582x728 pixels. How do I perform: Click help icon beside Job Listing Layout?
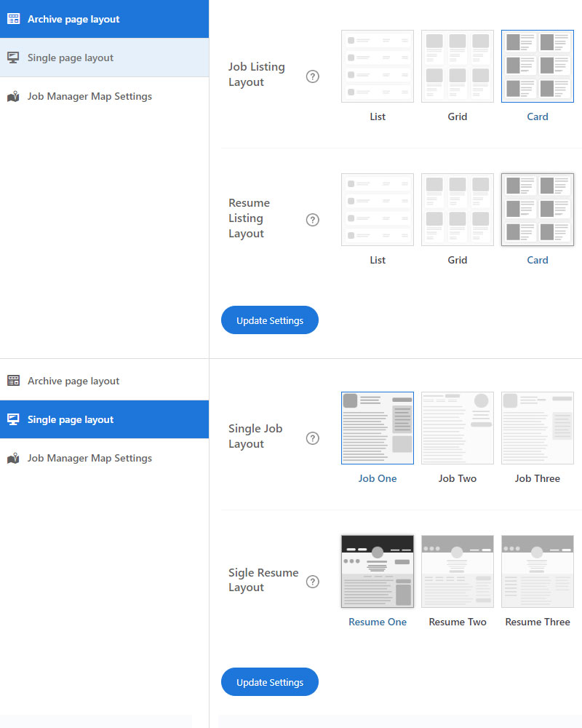[x=313, y=76]
